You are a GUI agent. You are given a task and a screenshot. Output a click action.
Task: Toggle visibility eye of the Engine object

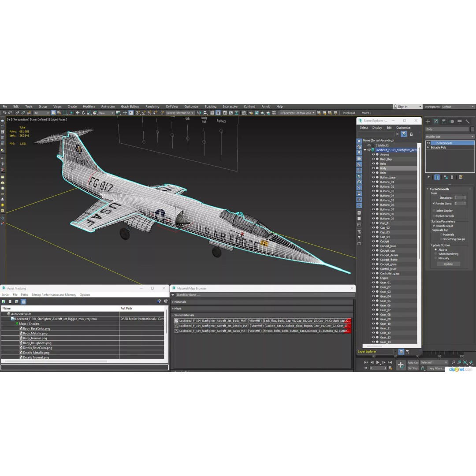[x=373, y=278]
